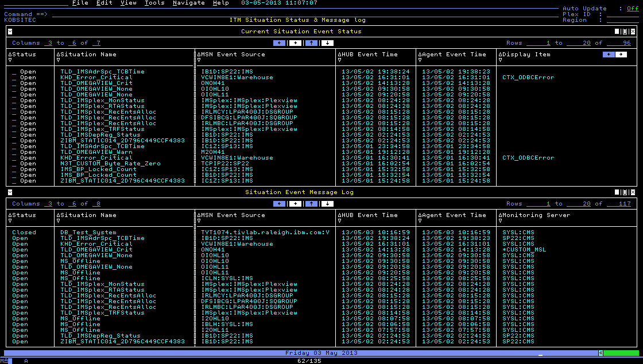The image size is (643, 364).
Task: Minimize the Current Situation Event Status panel
Action: pyautogui.click(x=617, y=32)
